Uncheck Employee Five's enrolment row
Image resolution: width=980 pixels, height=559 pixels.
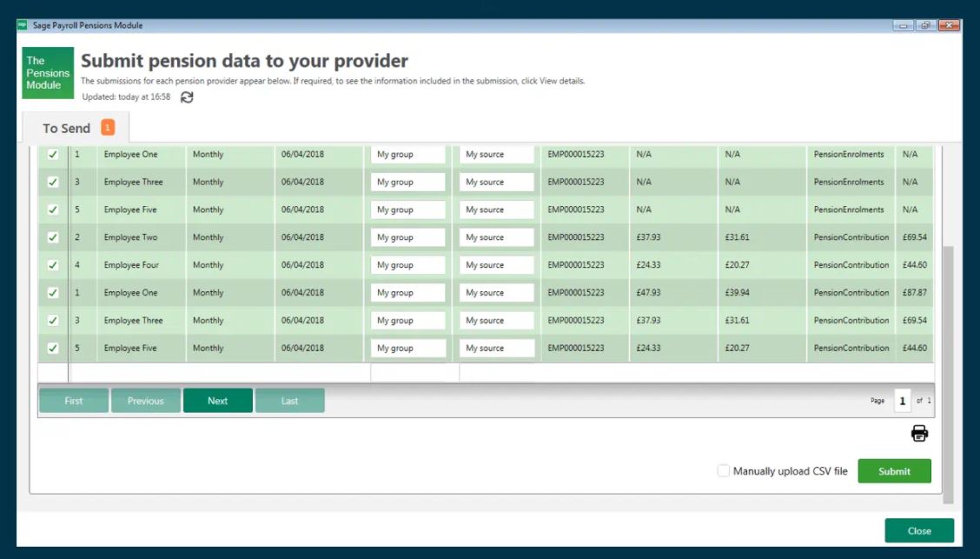(52, 210)
